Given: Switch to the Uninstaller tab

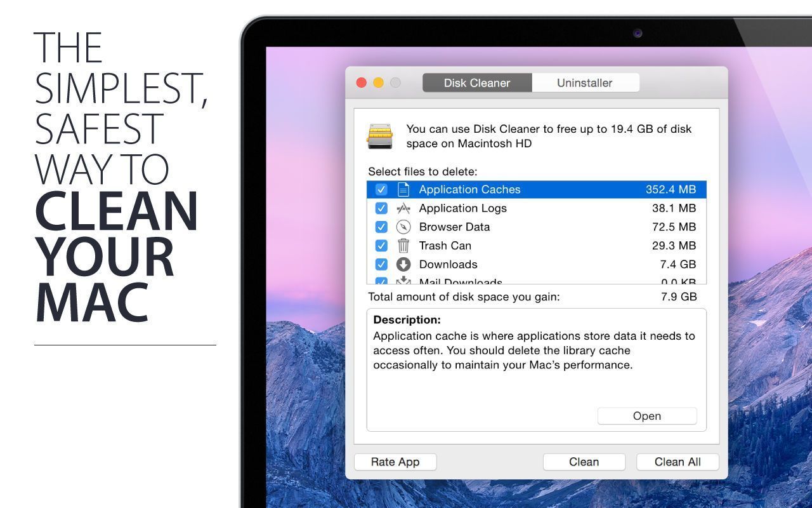Looking at the screenshot, I should click(585, 83).
